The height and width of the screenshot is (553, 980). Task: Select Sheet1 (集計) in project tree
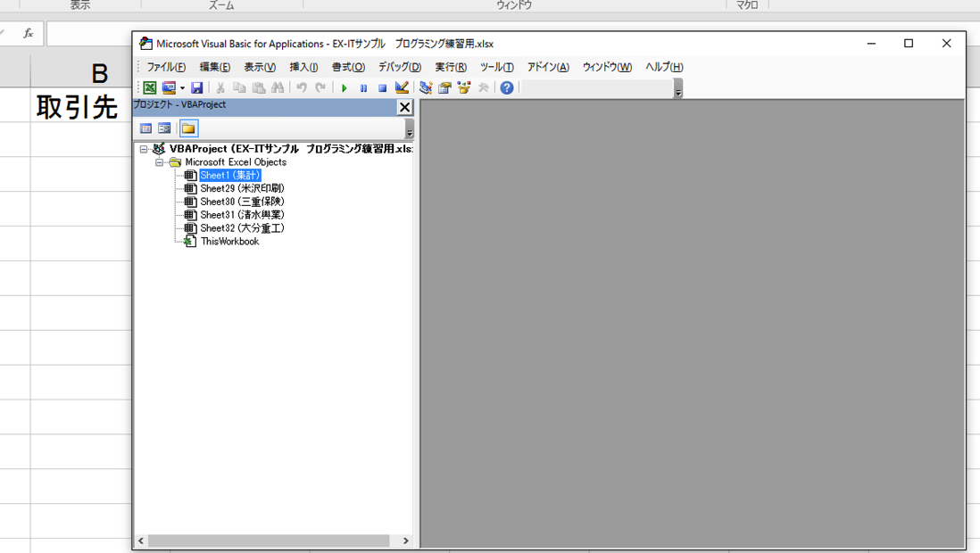[229, 176]
